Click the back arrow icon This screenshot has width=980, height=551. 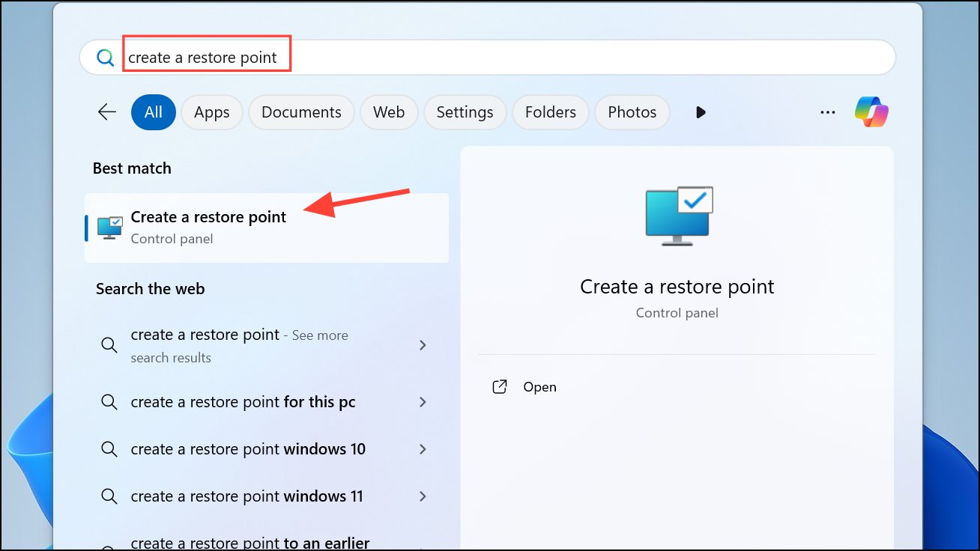click(x=107, y=112)
